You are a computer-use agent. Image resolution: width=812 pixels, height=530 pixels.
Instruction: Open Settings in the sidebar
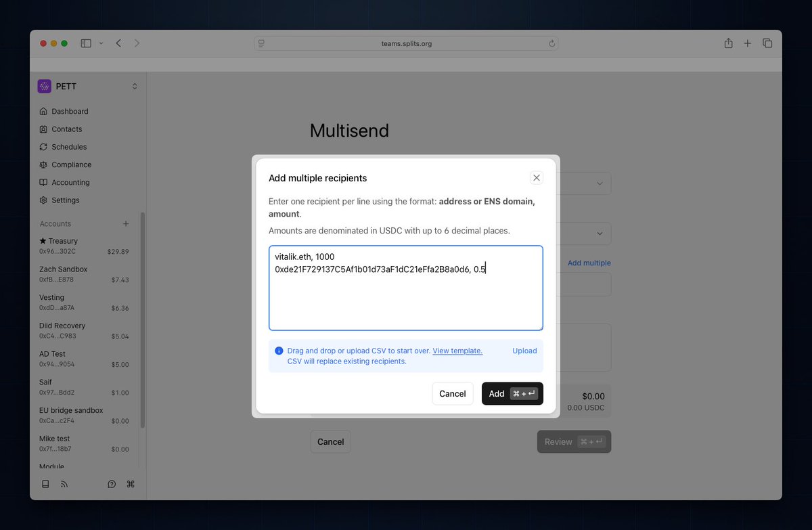tap(65, 200)
